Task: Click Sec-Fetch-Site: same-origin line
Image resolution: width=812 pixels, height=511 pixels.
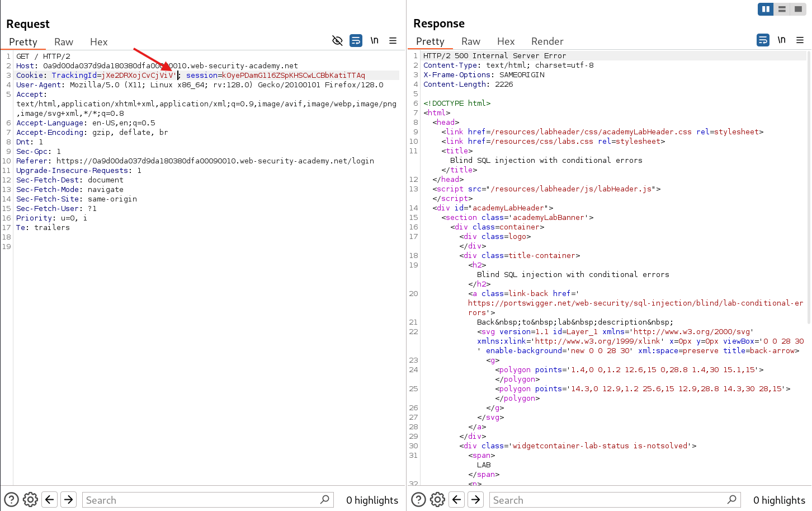Action: tap(77, 199)
